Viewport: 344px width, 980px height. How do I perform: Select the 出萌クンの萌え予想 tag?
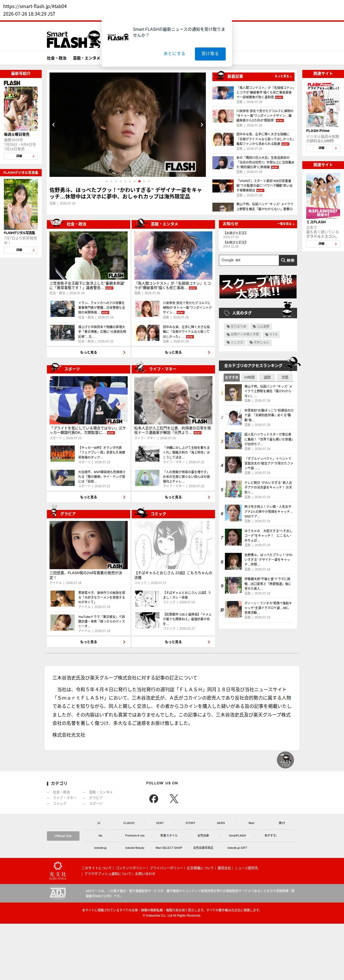pos(243,334)
